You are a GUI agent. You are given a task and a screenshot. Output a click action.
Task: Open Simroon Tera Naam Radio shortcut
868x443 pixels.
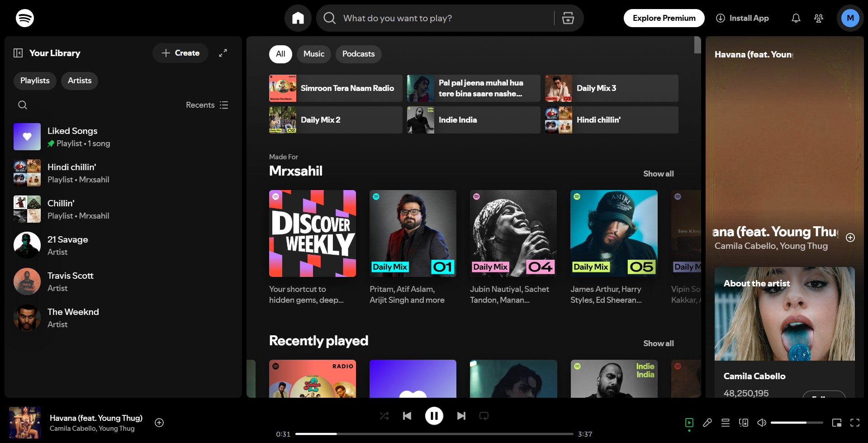[x=336, y=88]
